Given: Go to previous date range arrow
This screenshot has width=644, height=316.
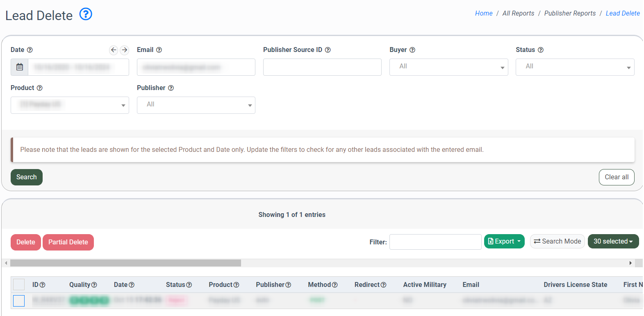Looking at the screenshot, I should (x=114, y=50).
